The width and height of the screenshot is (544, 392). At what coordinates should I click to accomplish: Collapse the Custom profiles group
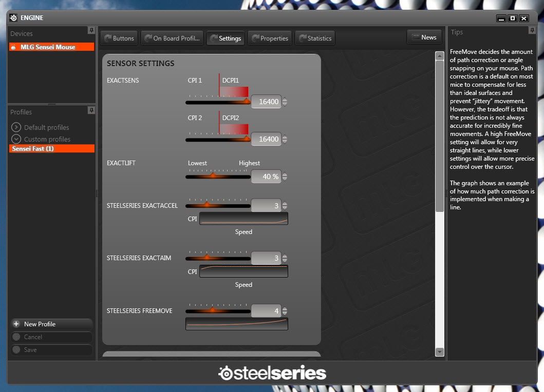click(16, 139)
